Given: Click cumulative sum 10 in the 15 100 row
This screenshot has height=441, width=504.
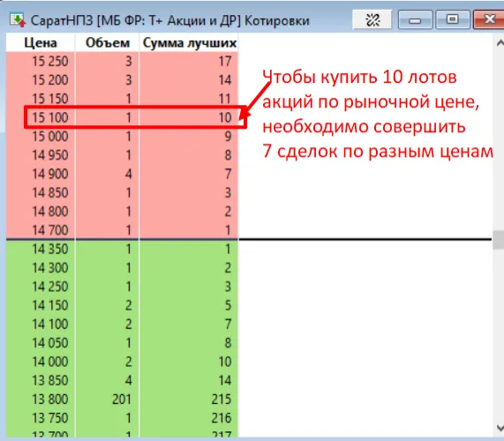Looking at the screenshot, I should click(225, 117).
